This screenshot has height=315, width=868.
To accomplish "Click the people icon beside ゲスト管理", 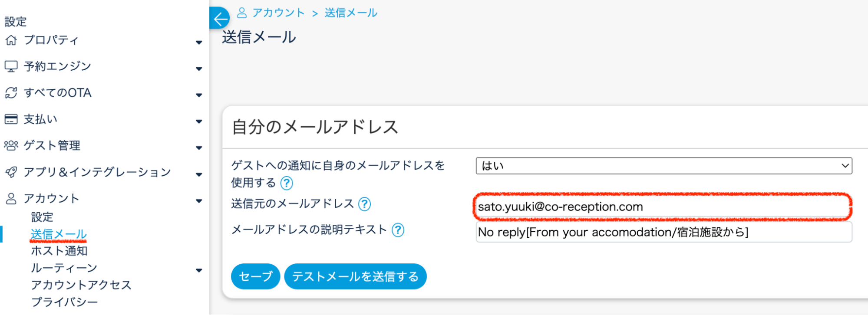I will point(11,146).
